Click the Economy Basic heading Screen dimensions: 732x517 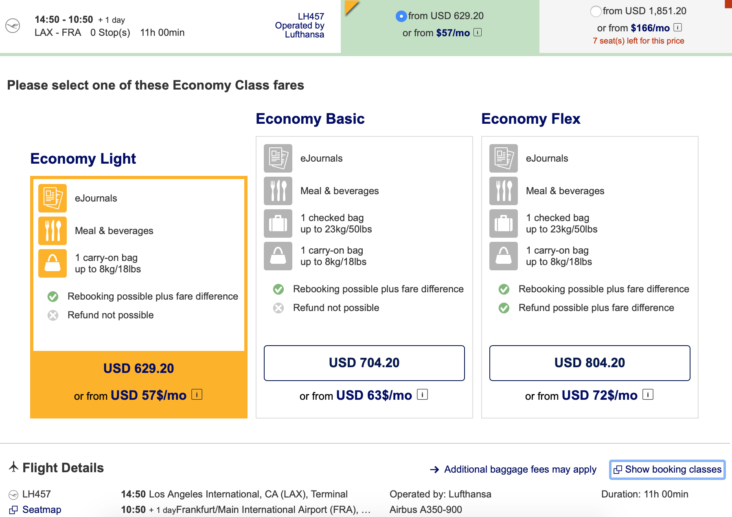tap(310, 119)
